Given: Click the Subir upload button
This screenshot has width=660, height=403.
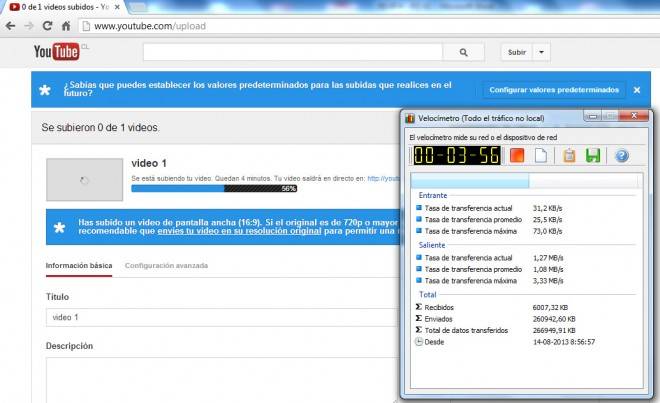Looking at the screenshot, I should 517,52.
